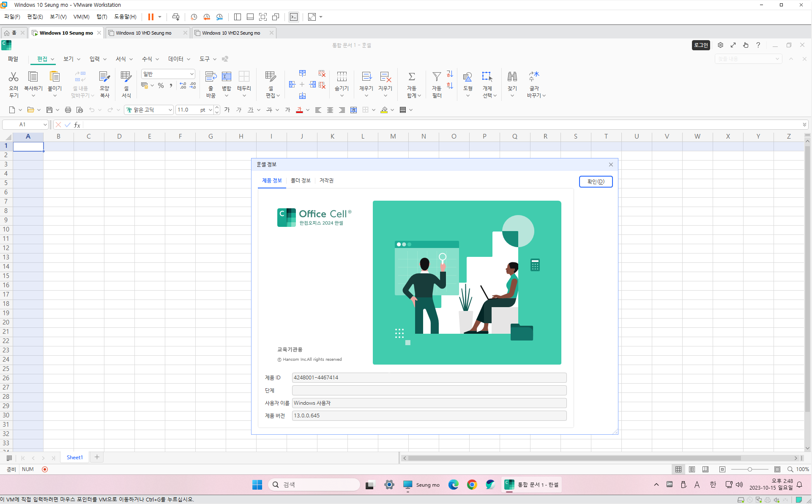
Task: Switch to 폴더 정보 tab in dialog
Action: tap(301, 180)
